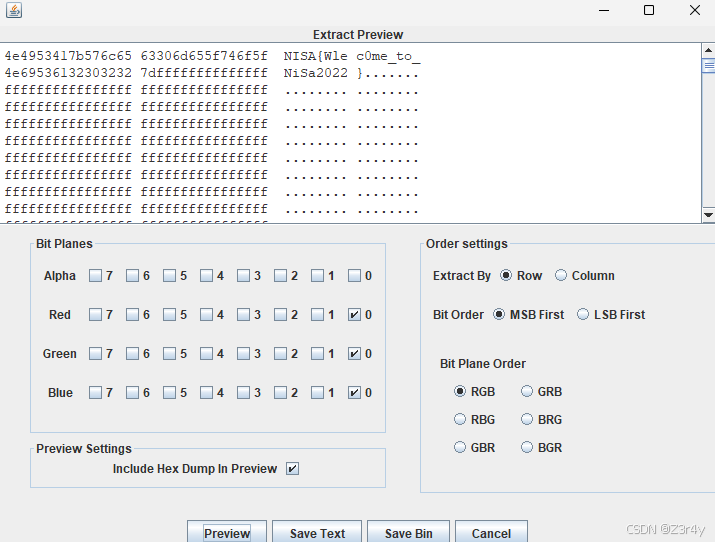The image size is (715, 542).
Task: Tick Alpha bit plane 4
Action: tap(206, 275)
